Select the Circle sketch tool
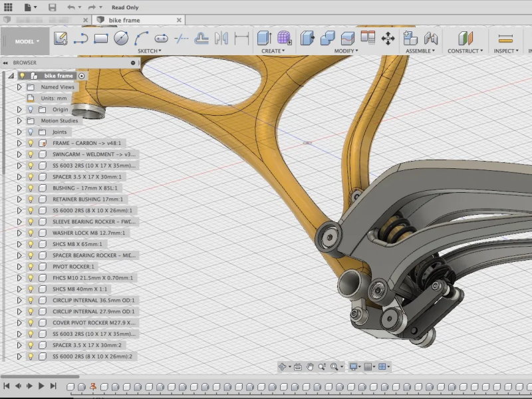This screenshot has width=532, height=399. click(x=121, y=38)
